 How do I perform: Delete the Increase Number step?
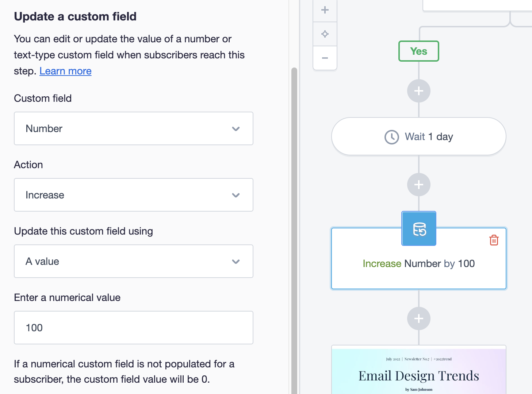(494, 240)
